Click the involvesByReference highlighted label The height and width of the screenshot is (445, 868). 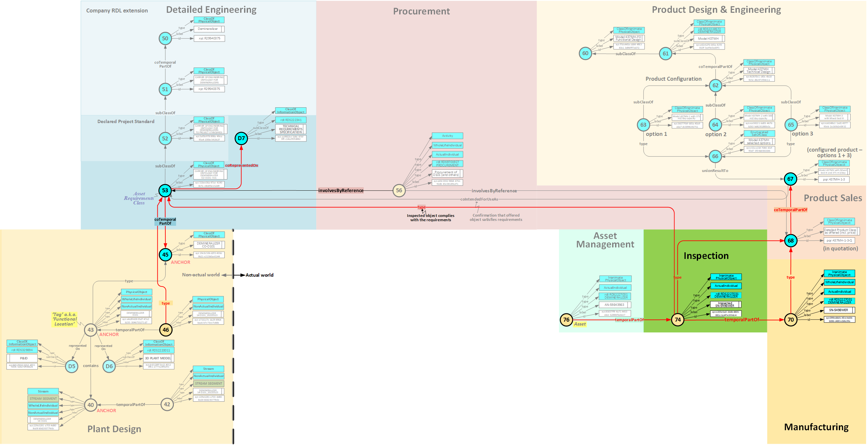(x=341, y=190)
